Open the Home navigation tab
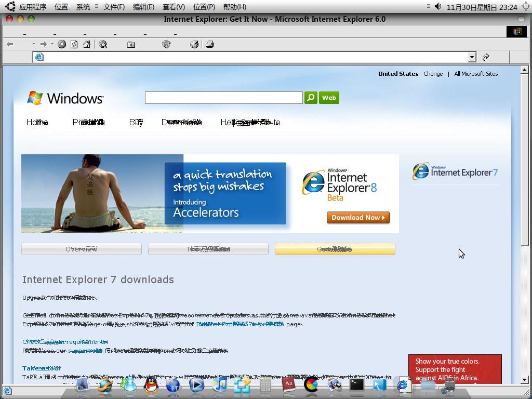 point(37,122)
